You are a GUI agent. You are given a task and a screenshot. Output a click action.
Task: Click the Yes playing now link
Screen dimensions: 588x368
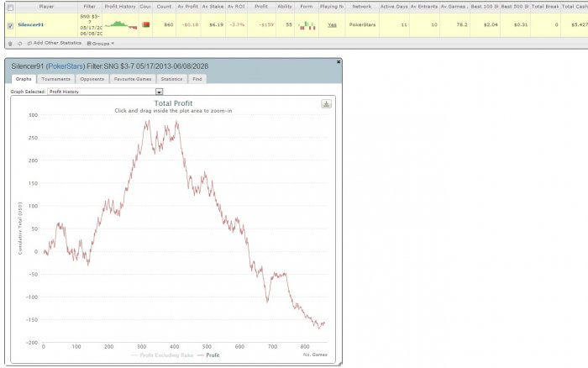click(x=332, y=24)
